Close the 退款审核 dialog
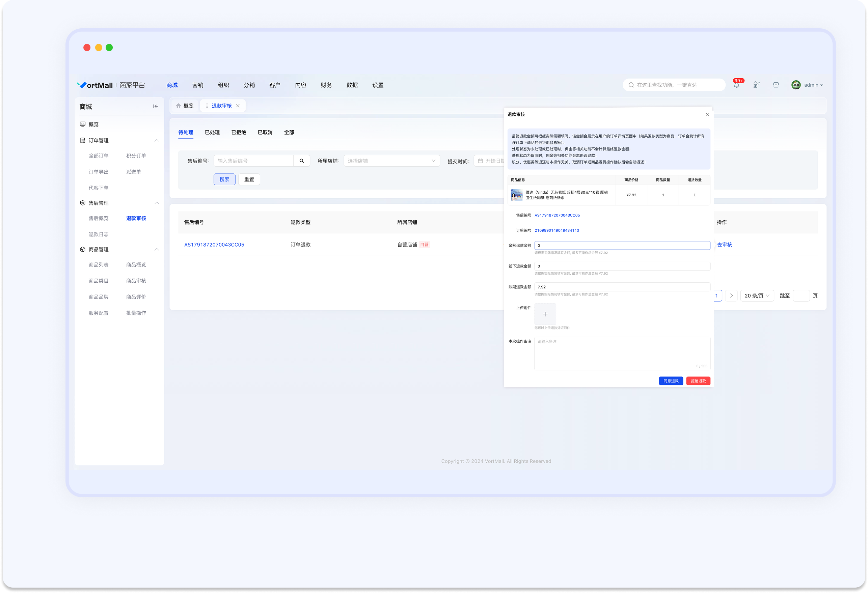Viewport: 868px width, 593px height. click(707, 114)
